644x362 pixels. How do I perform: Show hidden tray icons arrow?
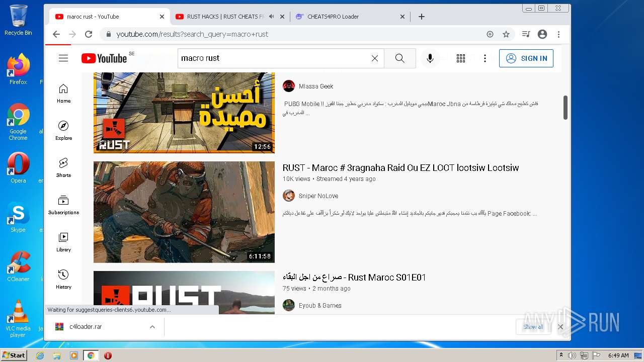pos(561,355)
